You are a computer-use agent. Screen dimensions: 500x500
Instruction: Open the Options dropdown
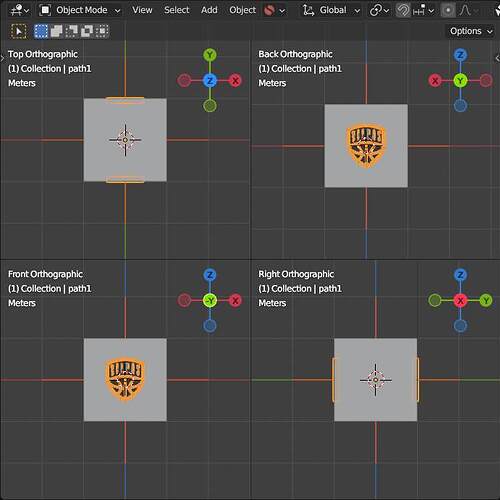click(471, 31)
